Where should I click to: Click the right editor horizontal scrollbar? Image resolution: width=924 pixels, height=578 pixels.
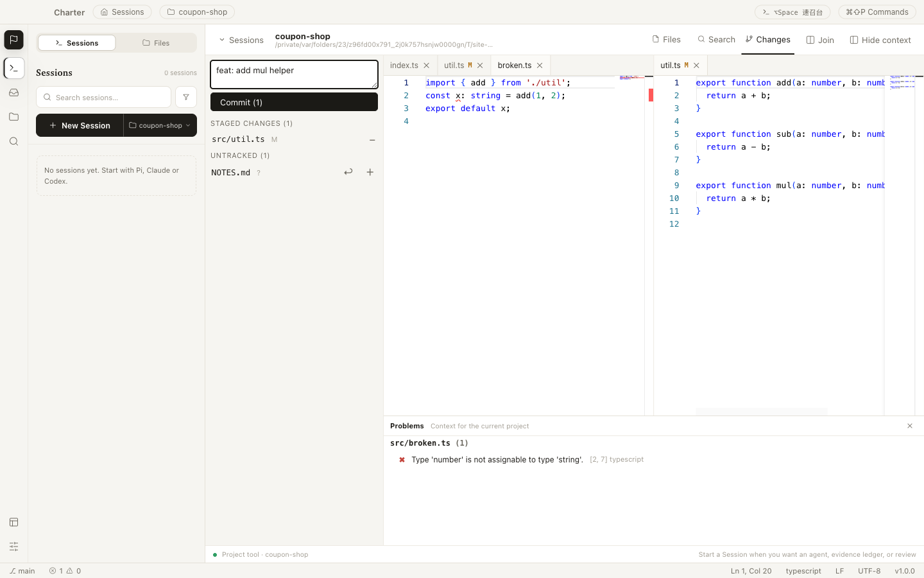coord(762,411)
